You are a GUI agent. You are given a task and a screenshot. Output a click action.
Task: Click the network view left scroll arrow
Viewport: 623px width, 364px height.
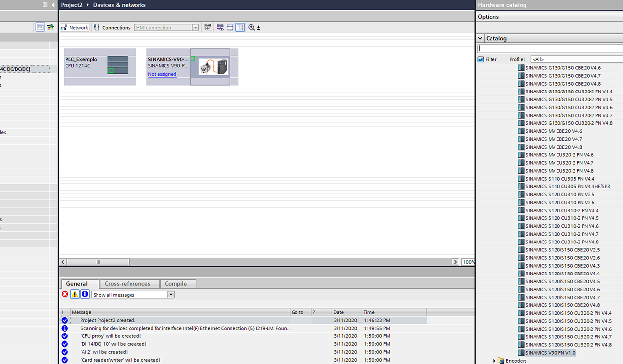pyautogui.click(x=63, y=262)
